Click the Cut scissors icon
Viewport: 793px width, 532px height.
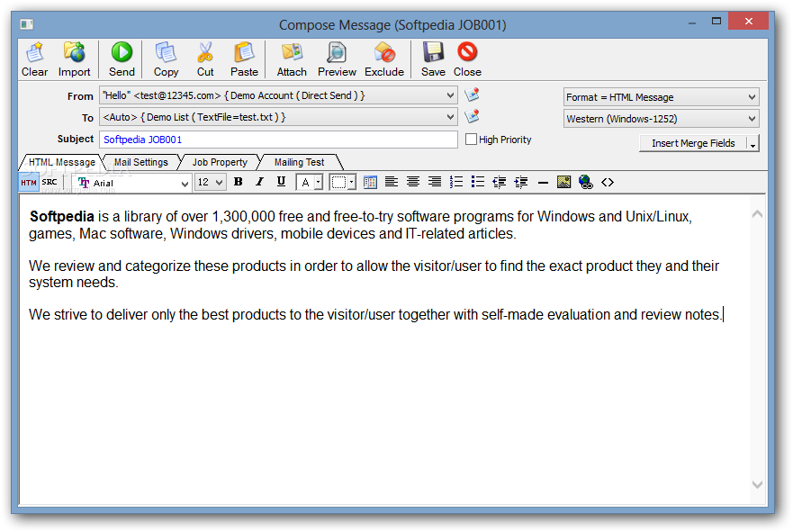[205, 59]
